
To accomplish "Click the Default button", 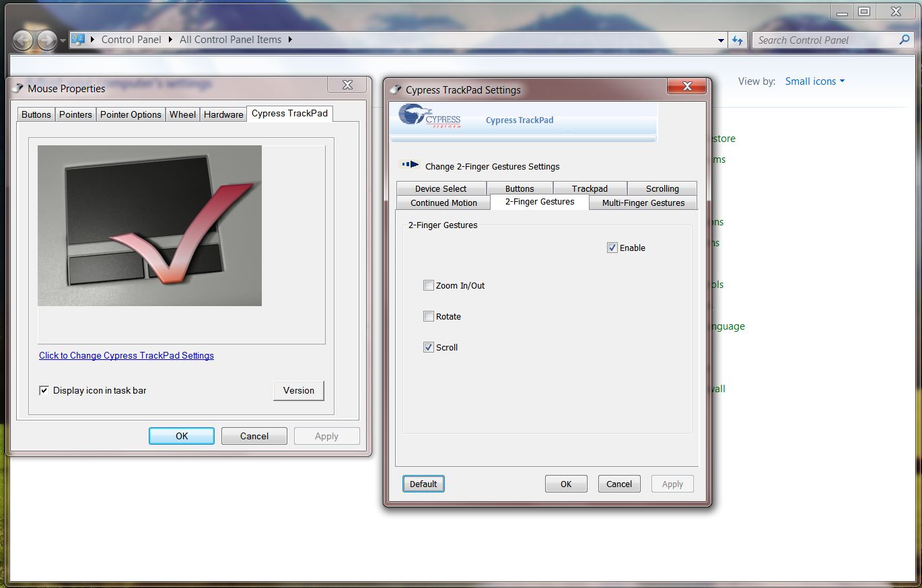I will 423,484.
